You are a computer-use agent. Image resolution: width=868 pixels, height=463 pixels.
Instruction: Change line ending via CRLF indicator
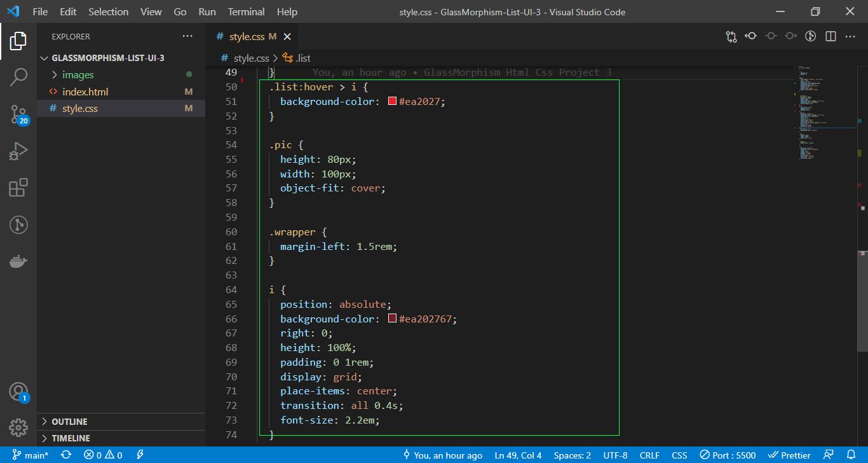649,455
